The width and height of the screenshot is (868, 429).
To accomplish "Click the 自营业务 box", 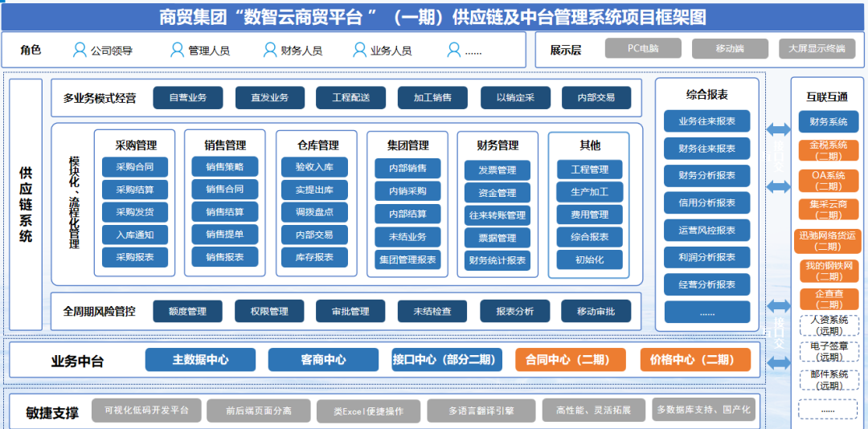I will [x=187, y=97].
